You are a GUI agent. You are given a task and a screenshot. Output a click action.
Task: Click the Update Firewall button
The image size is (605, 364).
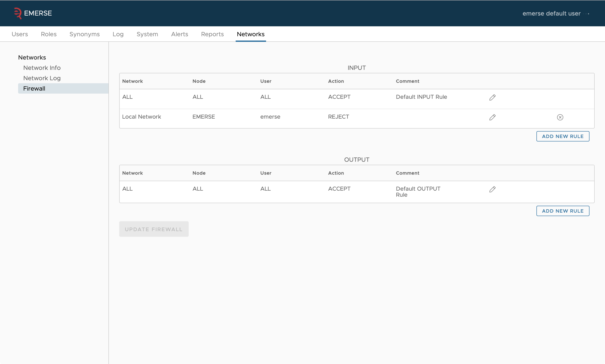coord(154,229)
